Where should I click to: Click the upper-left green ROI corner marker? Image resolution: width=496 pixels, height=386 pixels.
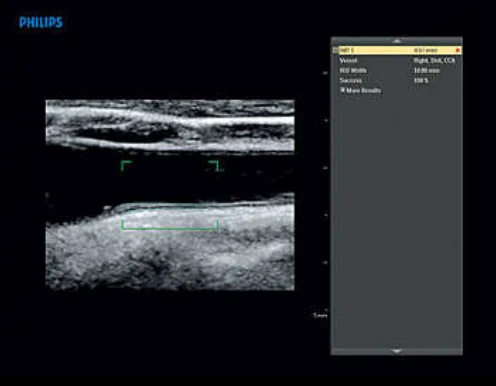pyautogui.click(x=126, y=165)
